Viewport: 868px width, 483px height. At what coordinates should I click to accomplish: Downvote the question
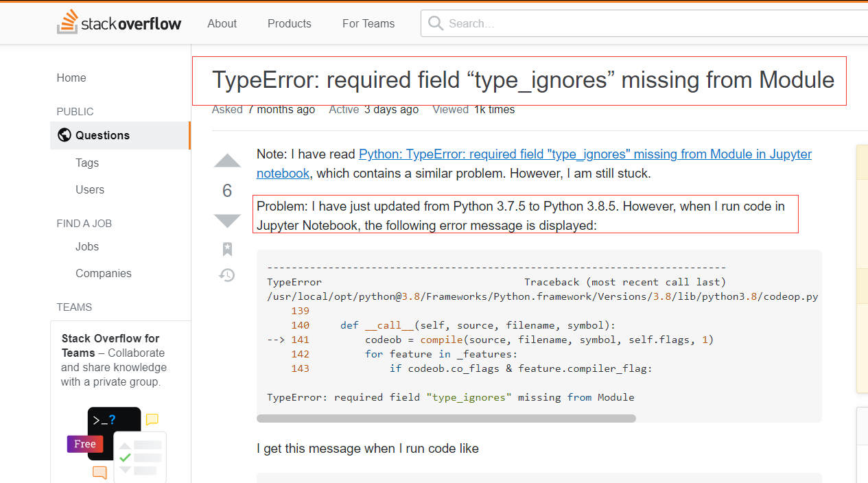point(227,220)
